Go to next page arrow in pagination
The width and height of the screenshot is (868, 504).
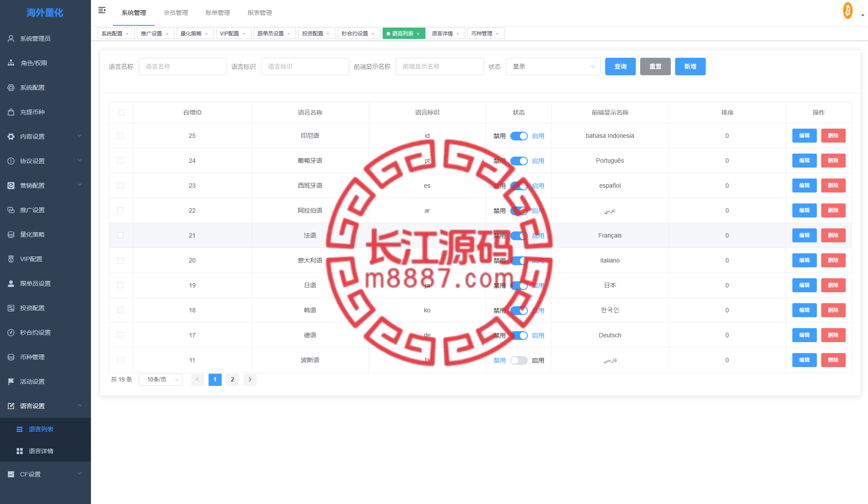click(x=250, y=380)
